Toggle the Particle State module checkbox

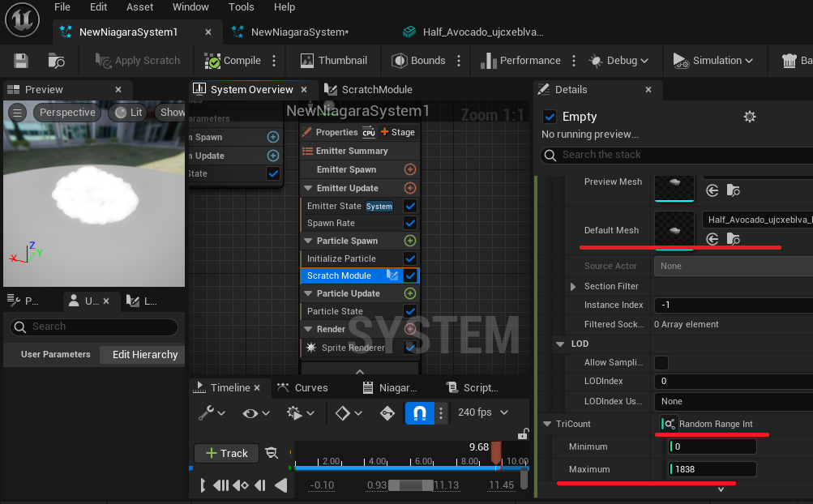[x=410, y=311]
